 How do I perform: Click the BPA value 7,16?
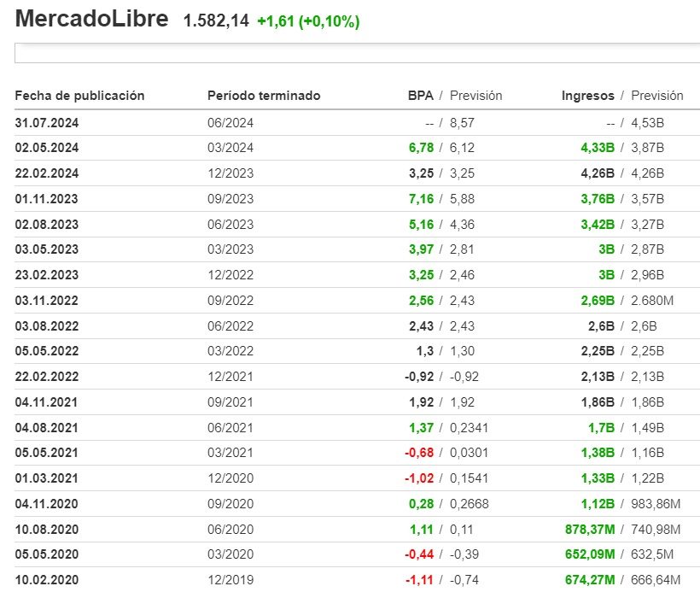pos(421,199)
